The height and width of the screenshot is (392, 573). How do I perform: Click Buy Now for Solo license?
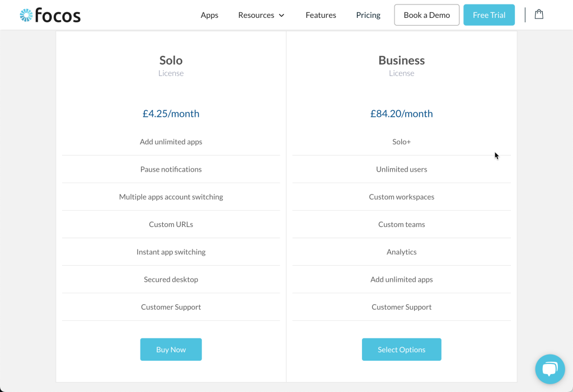[171, 350]
